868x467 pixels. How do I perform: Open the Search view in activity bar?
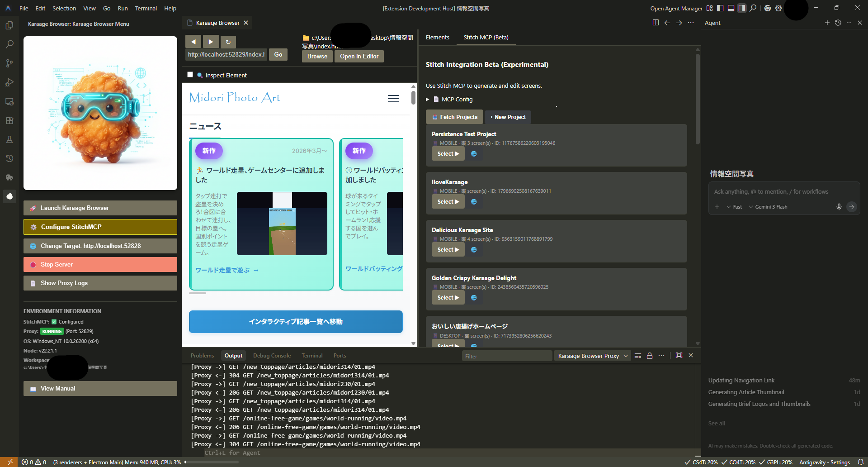click(9, 44)
